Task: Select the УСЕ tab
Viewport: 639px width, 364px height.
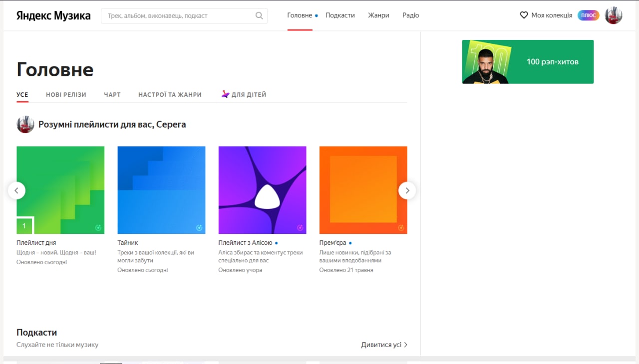Action: (x=22, y=95)
